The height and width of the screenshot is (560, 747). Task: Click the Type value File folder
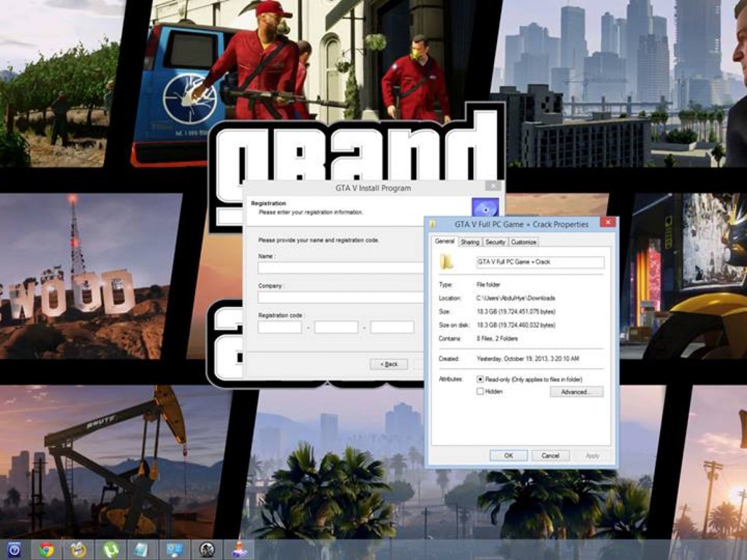point(488,284)
